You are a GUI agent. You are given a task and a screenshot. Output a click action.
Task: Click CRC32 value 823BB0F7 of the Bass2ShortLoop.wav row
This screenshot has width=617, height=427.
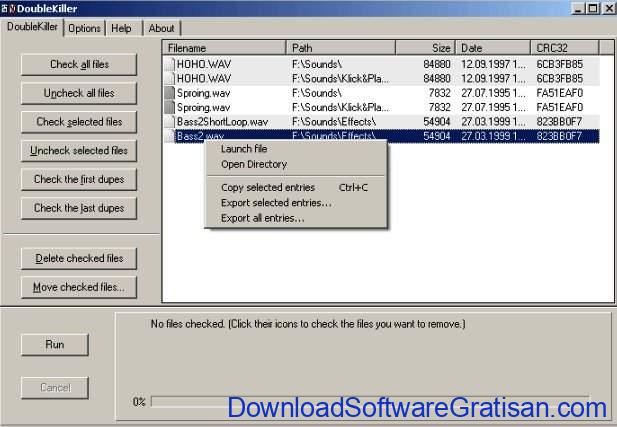559,122
